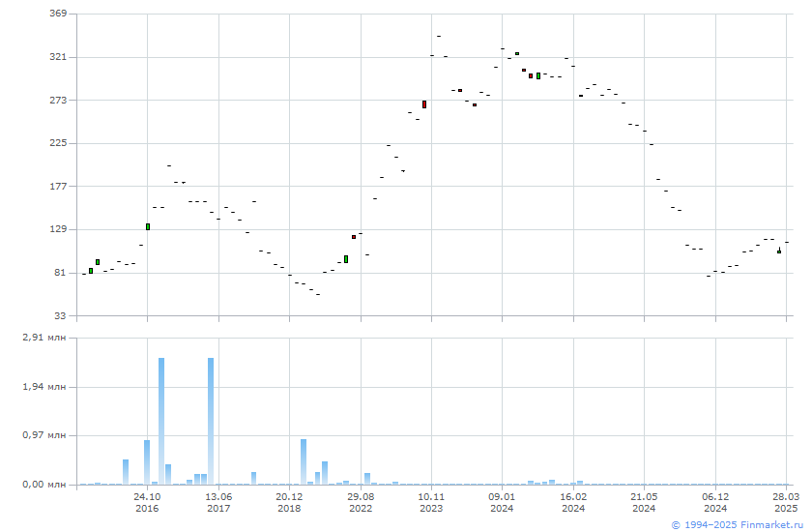Select the 13.06 2017 date label
812x532 pixels.
pyautogui.click(x=218, y=502)
